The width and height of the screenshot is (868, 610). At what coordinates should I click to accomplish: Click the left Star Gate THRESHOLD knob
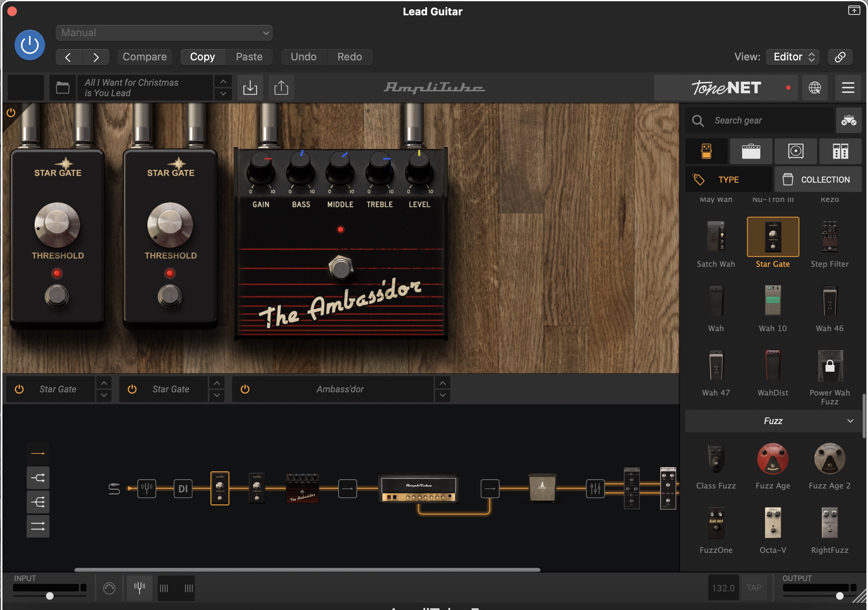[57, 225]
